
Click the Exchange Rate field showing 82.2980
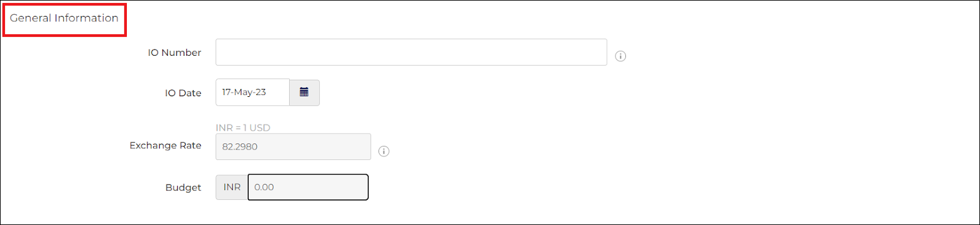(x=293, y=147)
